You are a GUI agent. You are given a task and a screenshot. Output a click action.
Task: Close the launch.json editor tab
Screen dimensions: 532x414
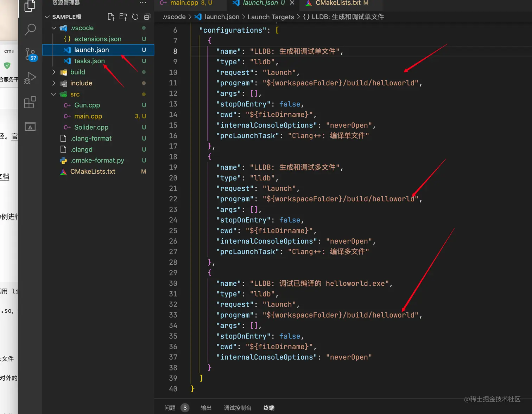point(292,3)
